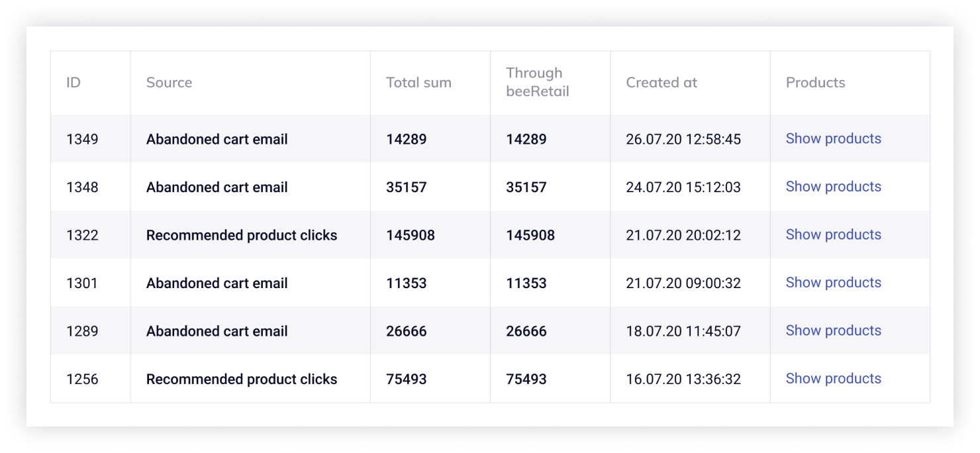This screenshot has width=980, height=453.
Task: Select Through beeRetail value 26666
Action: pos(526,331)
